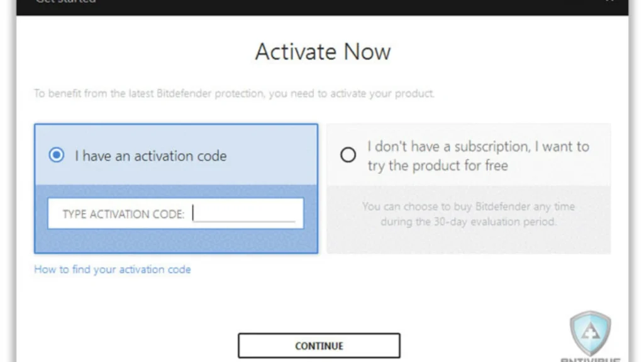
Task: Click the selected blue radio indicator
Action: tap(57, 155)
